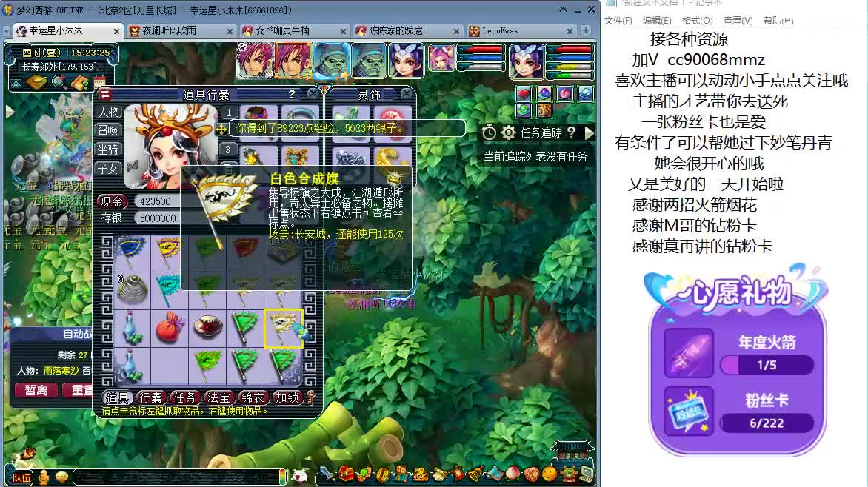Expand the 任务追踪 panel arrow

(x=589, y=132)
